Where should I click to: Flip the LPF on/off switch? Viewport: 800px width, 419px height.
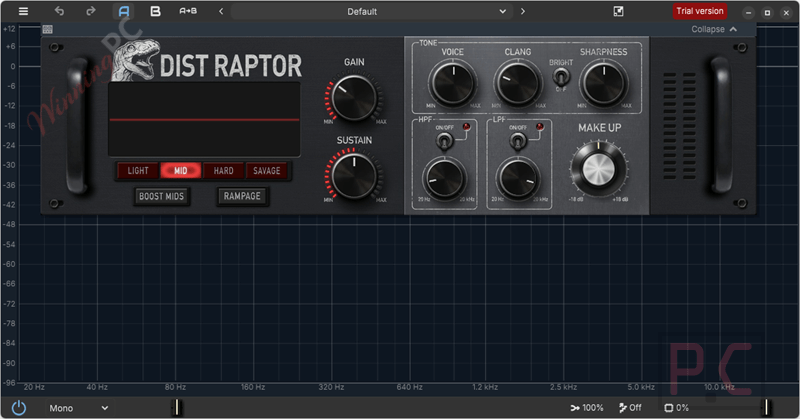(518, 141)
